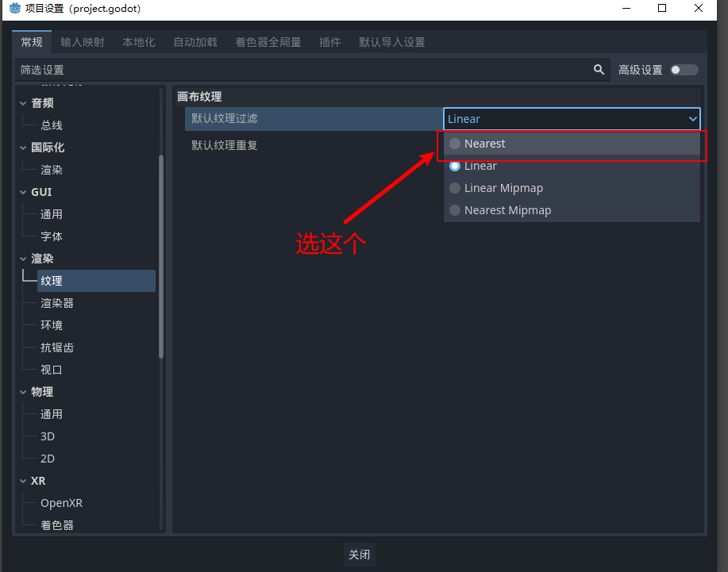728x572 pixels.
Task: Open the 默认纹理过滤 dropdown
Action: click(x=572, y=119)
